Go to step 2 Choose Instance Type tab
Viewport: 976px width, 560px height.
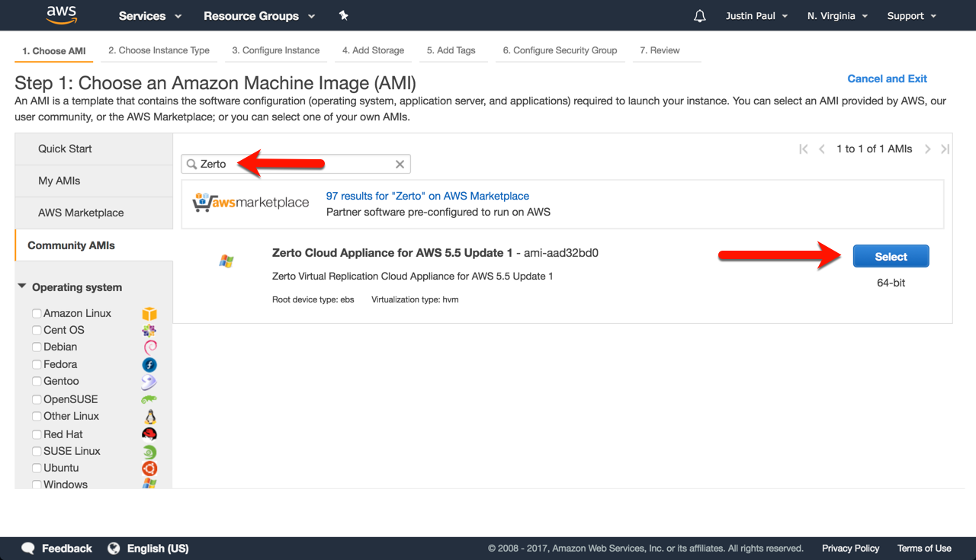pos(159,50)
